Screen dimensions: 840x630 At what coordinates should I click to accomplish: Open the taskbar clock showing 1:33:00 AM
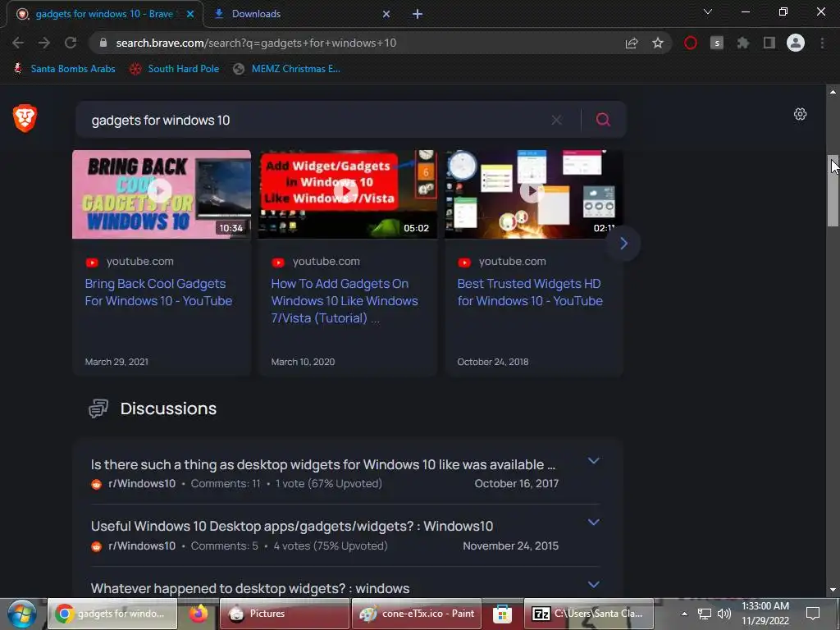point(765,614)
